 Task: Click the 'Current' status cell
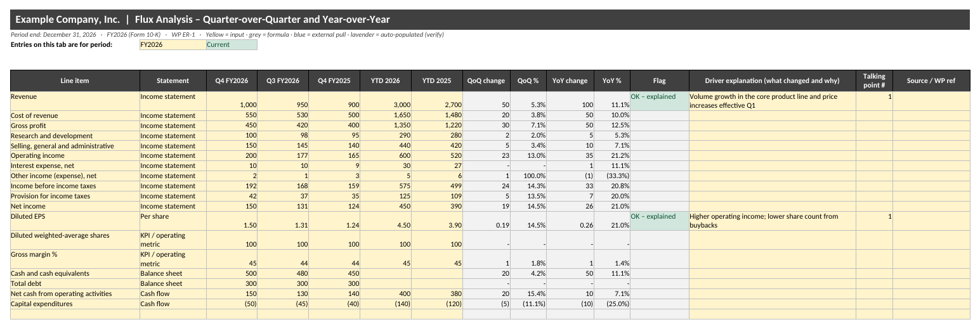[232, 45]
